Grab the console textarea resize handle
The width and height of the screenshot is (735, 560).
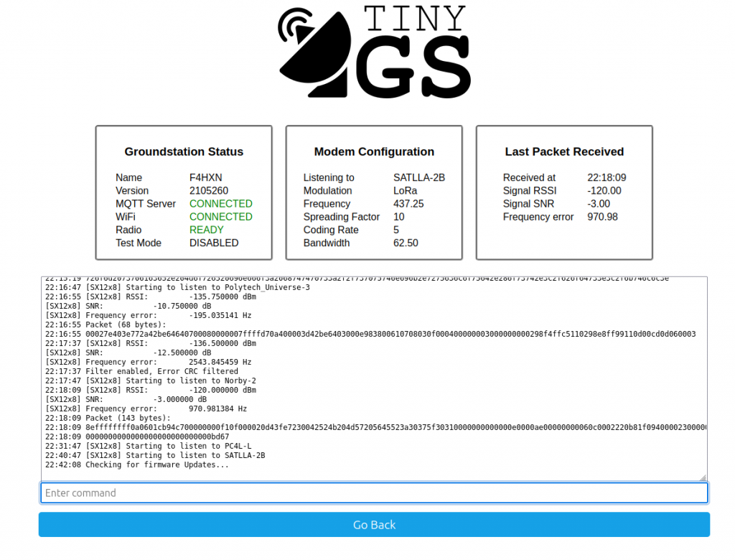[x=702, y=477]
